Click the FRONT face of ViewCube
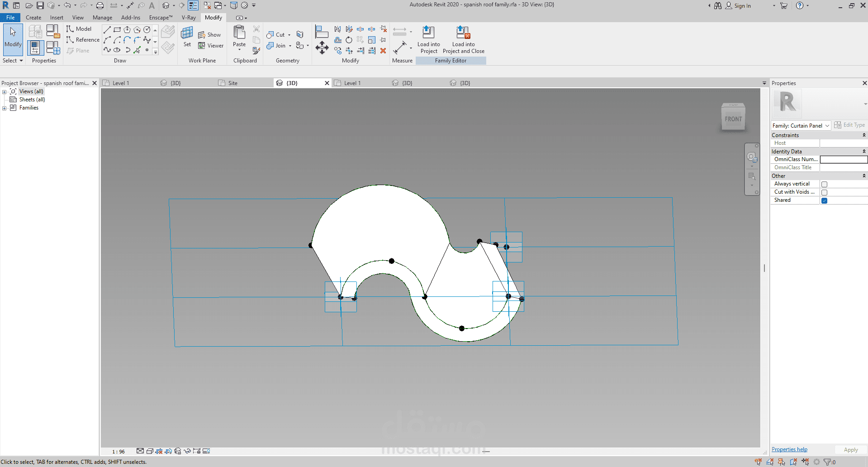The image size is (868, 467). 733,119
